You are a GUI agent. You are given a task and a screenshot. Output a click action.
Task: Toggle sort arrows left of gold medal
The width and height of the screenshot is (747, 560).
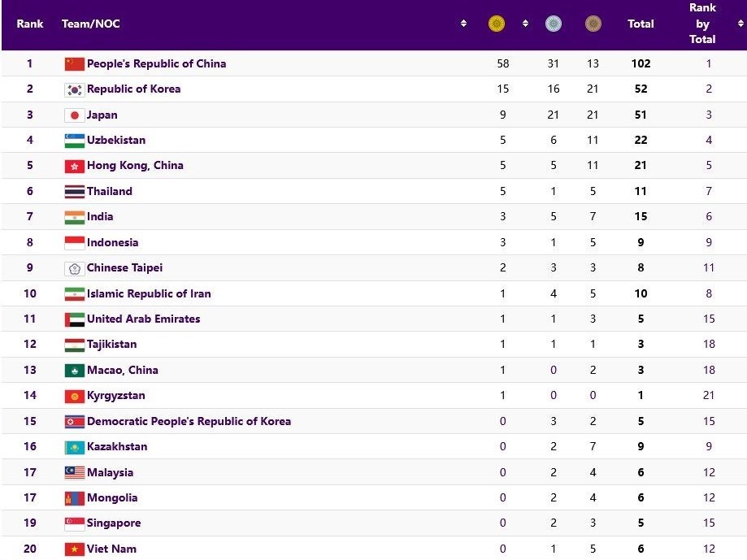463,24
